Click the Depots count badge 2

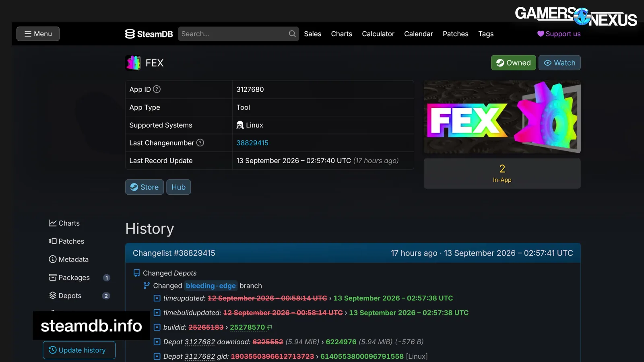(x=106, y=296)
